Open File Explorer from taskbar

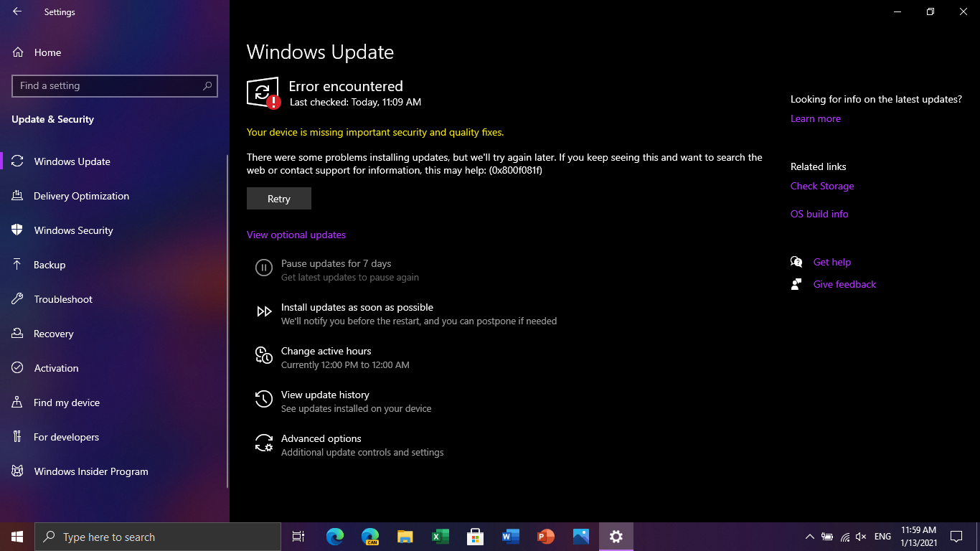pyautogui.click(x=405, y=537)
